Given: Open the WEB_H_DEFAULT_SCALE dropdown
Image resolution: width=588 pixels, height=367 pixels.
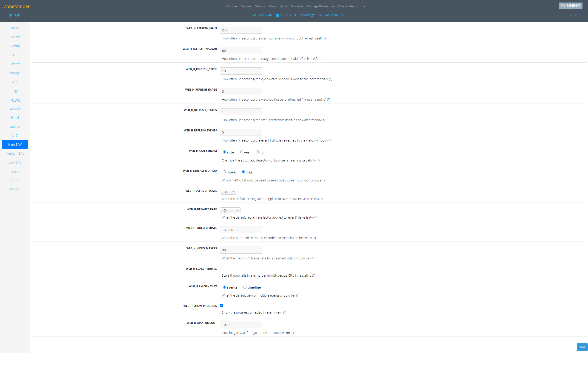Looking at the screenshot, I should coord(228,192).
